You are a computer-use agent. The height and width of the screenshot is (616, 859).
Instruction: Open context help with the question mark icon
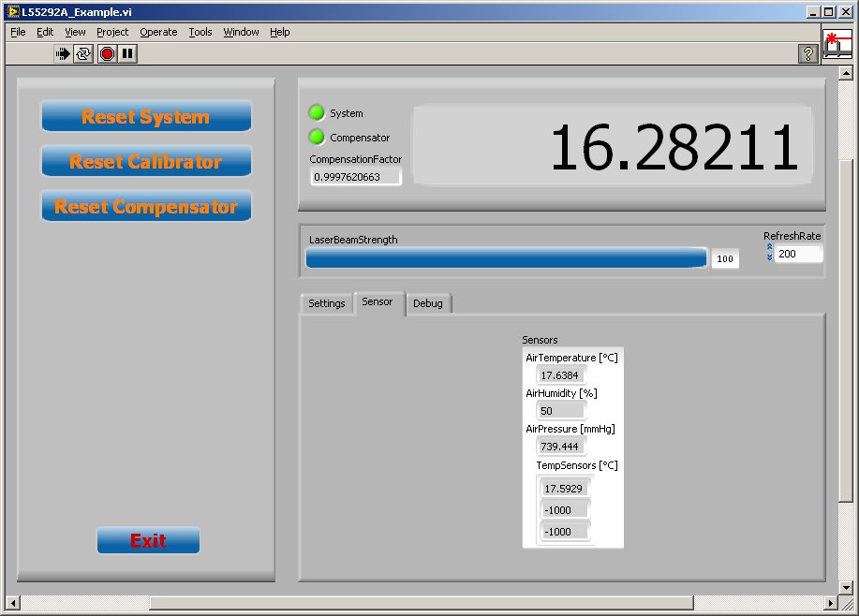(x=807, y=53)
